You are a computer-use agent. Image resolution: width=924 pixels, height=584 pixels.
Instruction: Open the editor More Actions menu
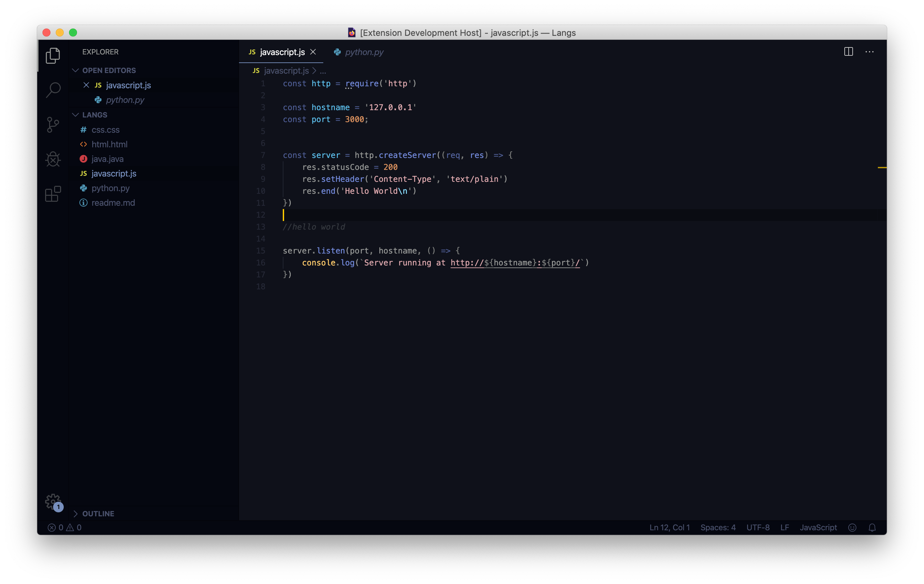(x=869, y=52)
